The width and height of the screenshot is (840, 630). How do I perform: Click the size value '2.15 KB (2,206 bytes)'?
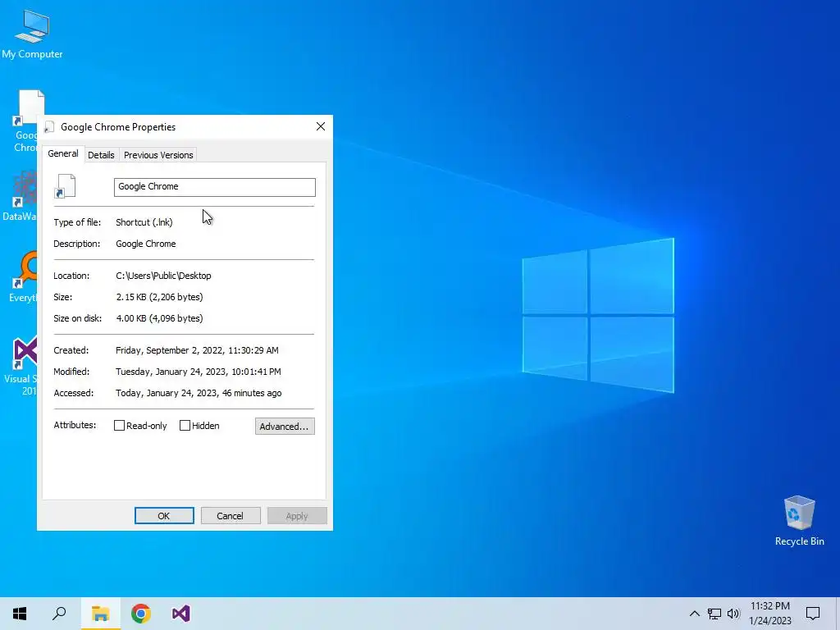pos(159,297)
